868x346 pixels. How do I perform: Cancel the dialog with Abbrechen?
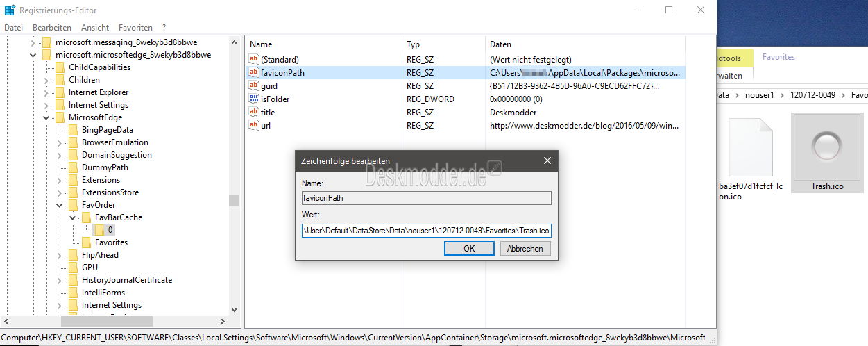[525, 249]
